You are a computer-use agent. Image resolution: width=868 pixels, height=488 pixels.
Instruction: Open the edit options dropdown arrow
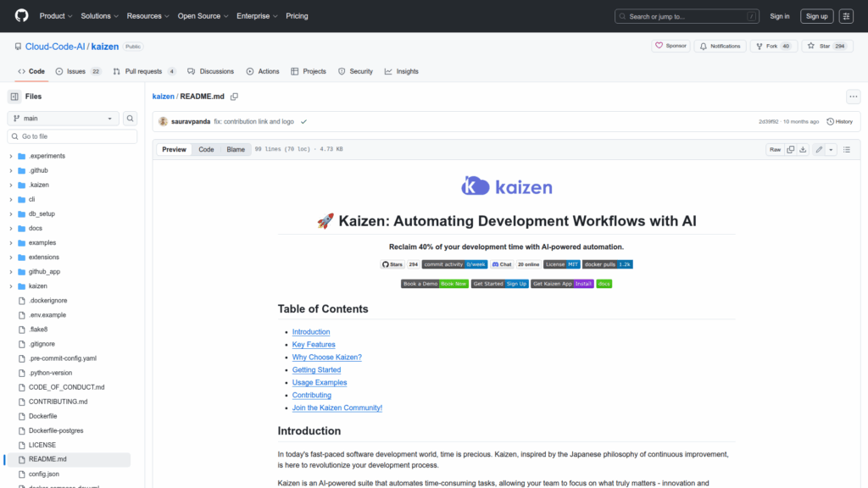coord(831,149)
